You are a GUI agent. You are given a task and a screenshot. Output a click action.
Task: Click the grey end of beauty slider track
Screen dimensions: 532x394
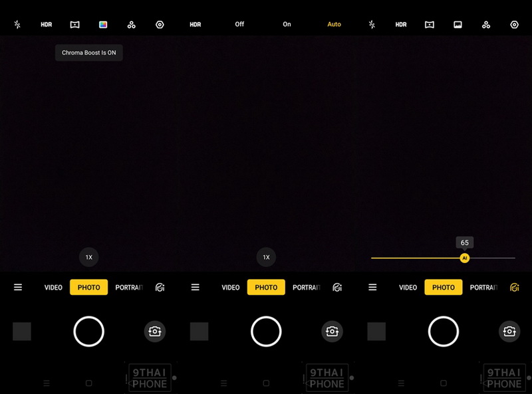tap(492, 258)
